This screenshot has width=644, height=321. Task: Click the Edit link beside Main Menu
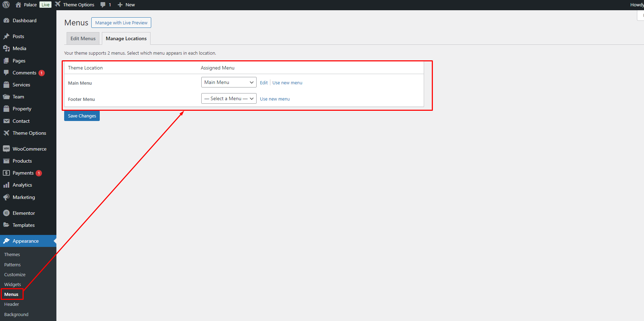pos(264,83)
